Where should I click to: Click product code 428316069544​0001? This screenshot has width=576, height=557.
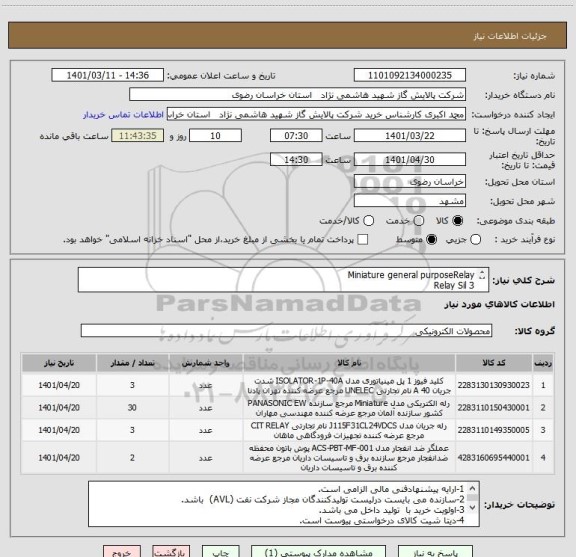point(494,458)
